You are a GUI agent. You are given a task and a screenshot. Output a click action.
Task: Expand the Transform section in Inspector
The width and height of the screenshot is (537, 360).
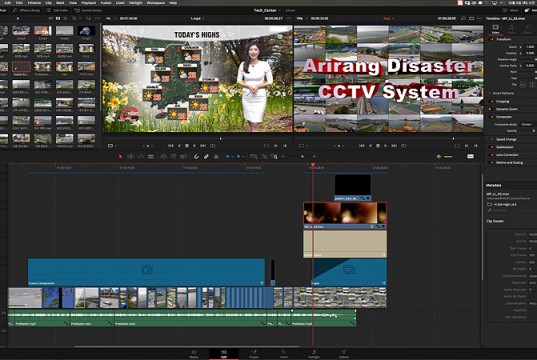coord(503,39)
